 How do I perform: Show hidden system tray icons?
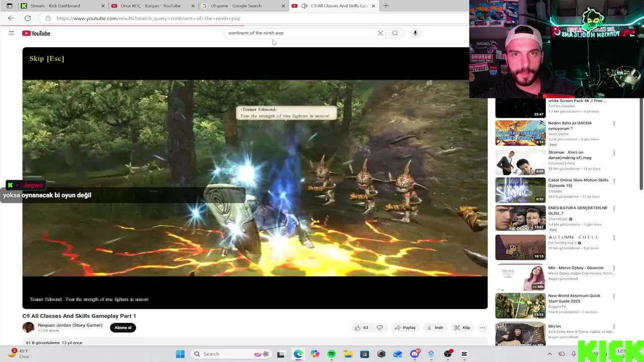549,354
